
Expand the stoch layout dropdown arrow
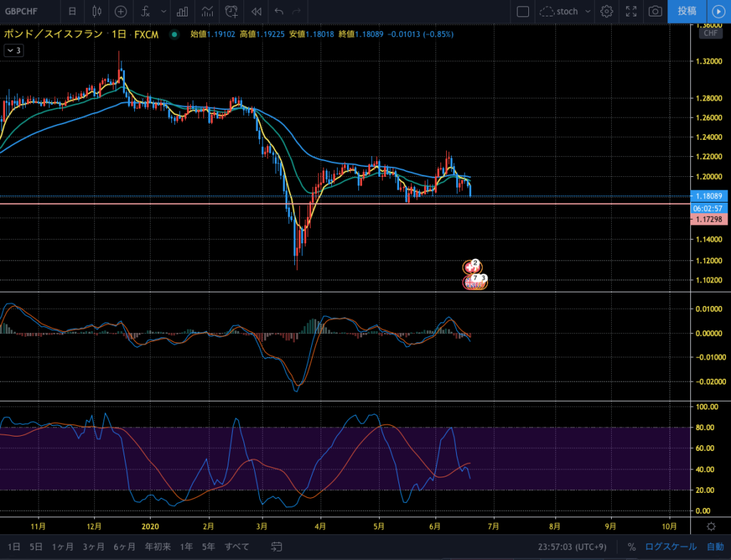(588, 11)
